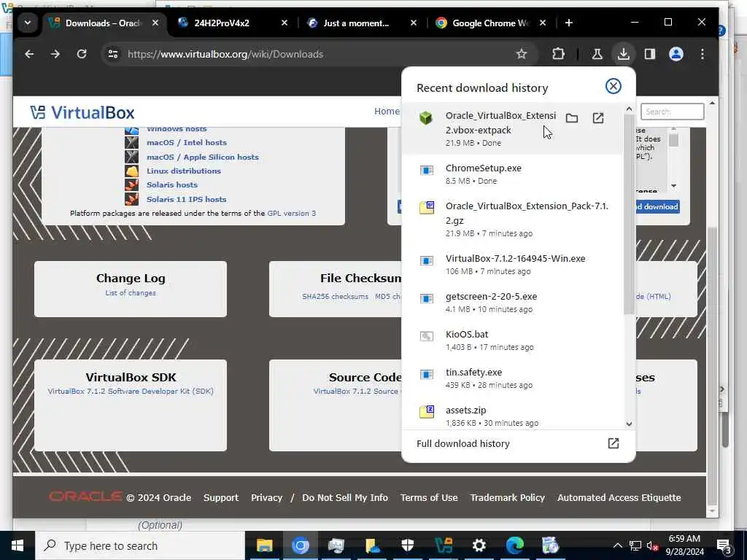Show hidden system tray icons
747x560 pixels.
click(x=617, y=545)
